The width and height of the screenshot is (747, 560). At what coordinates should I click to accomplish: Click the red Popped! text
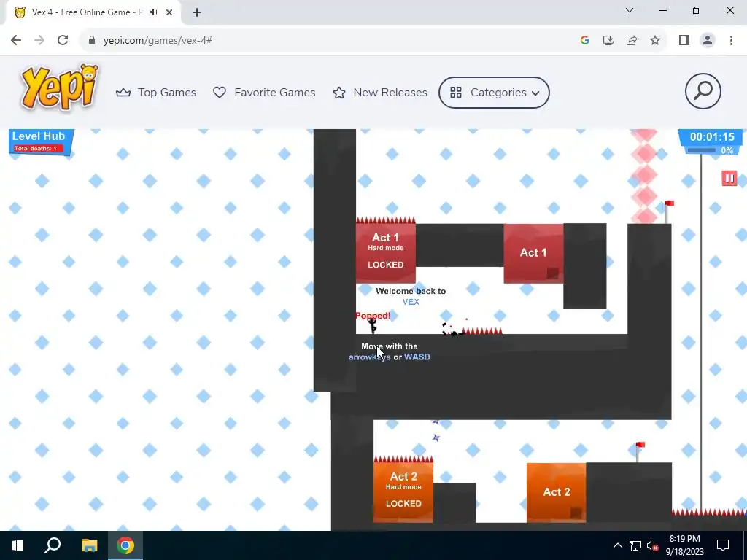click(x=373, y=316)
